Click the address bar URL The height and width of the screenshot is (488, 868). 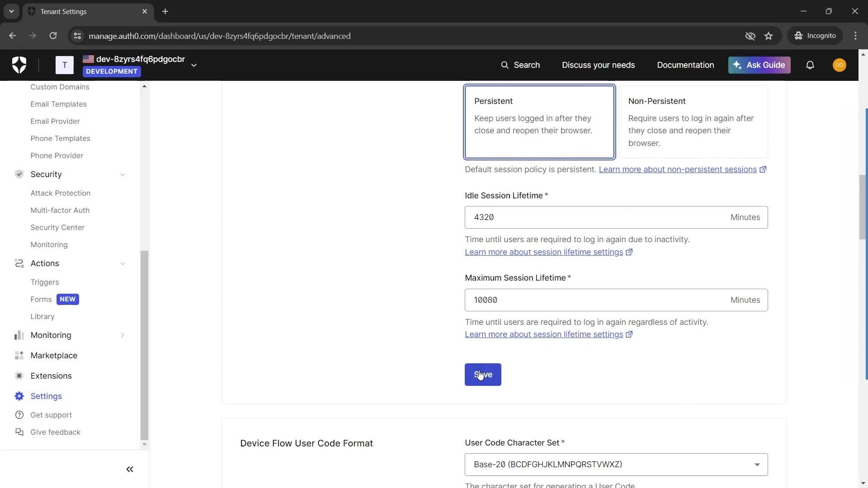219,36
